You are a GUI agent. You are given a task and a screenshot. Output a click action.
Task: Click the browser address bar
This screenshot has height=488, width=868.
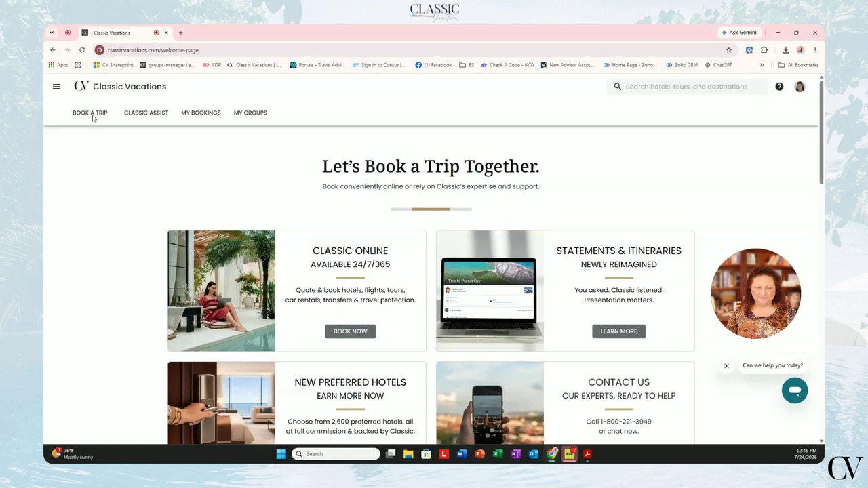[x=414, y=50]
